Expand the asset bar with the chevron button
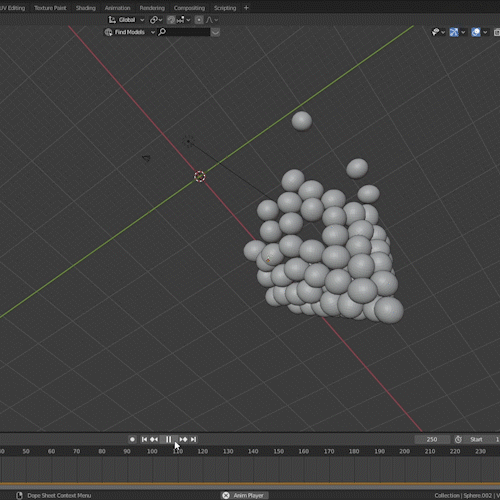500x500 pixels. click(215, 32)
